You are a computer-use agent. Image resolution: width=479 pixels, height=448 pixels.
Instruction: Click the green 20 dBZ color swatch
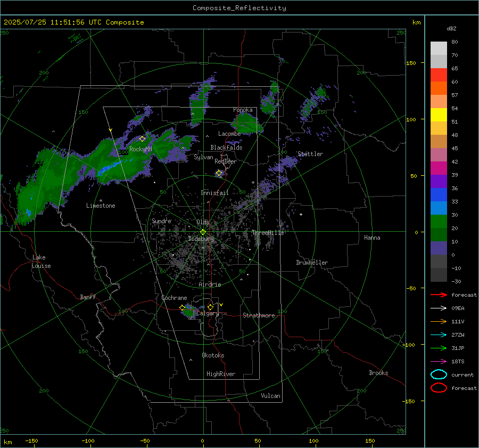[x=439, y=221]
